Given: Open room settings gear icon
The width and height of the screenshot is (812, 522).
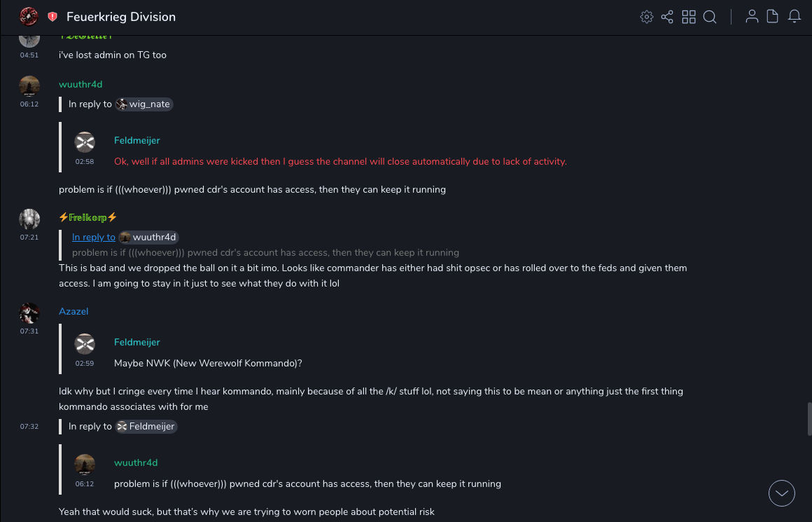Looking at the screenshot, I should 647,17.
